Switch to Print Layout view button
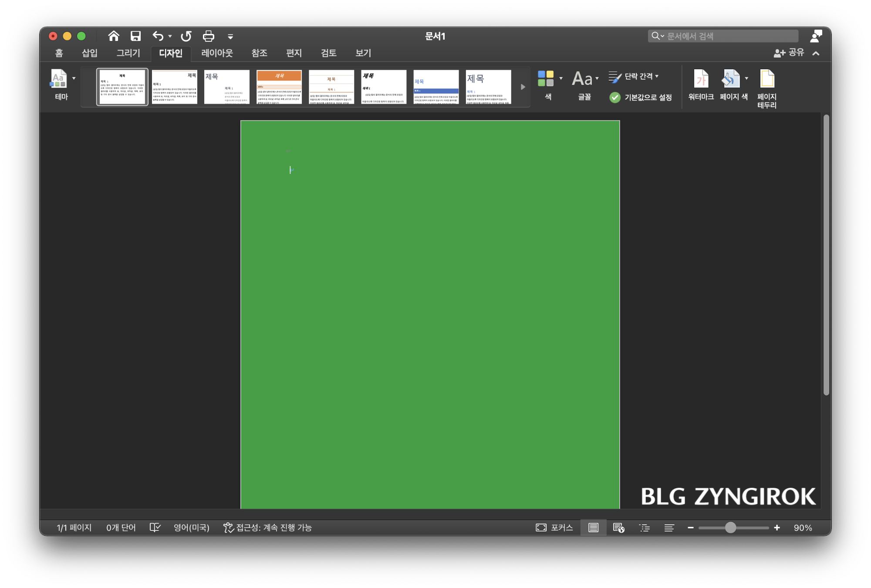The width and height of the screenshot is (871, 588). pos(593,527)
